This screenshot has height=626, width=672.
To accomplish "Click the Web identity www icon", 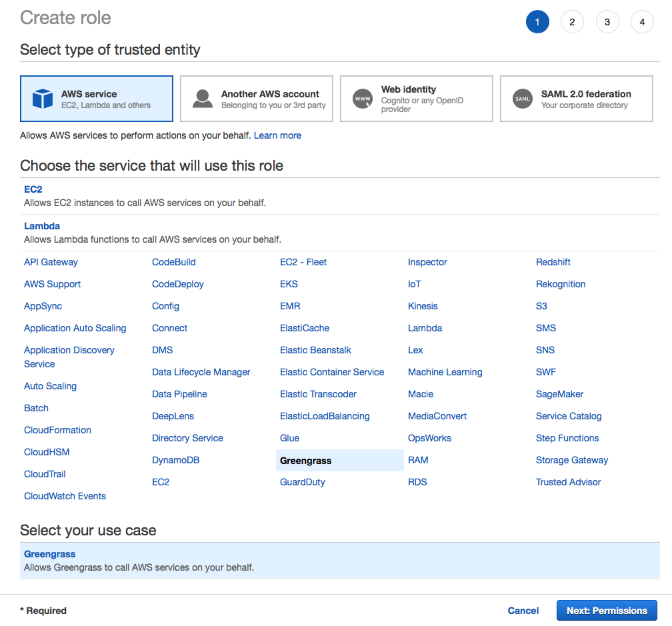I will tap(363, 99).
